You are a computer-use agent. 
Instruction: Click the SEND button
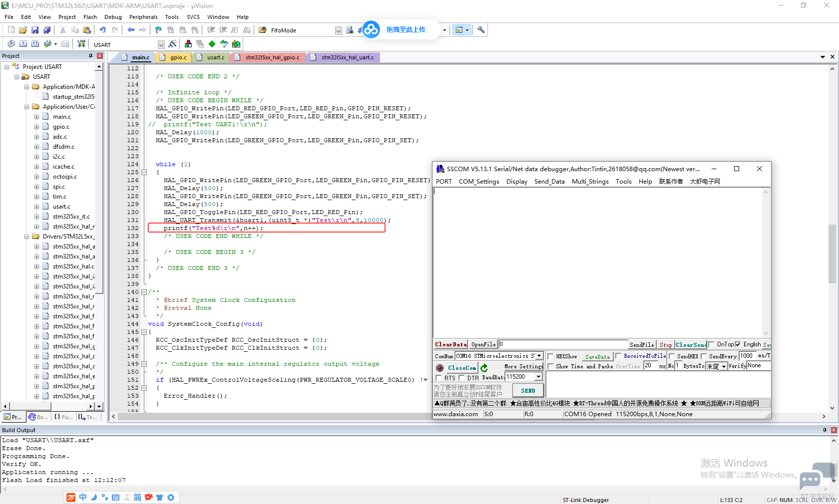528,391
